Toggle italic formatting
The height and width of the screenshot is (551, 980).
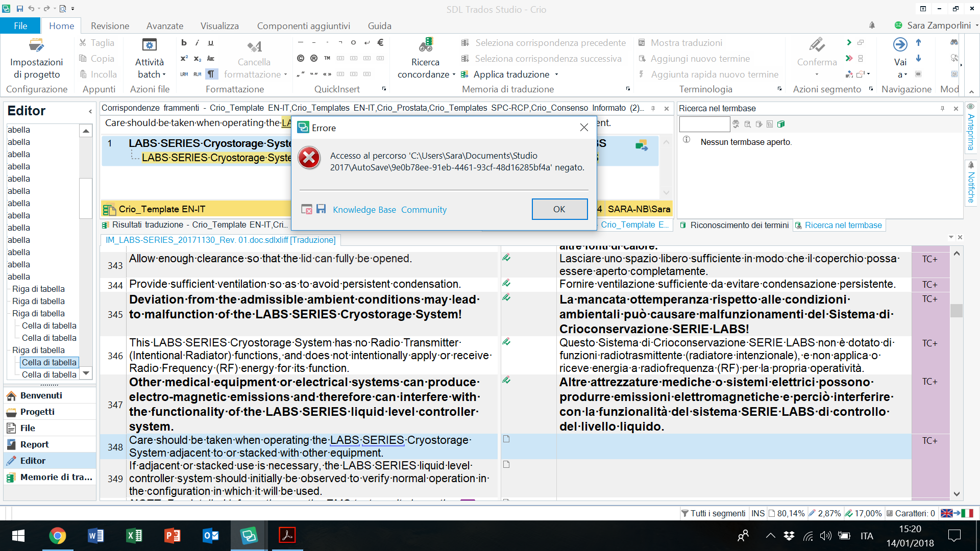(198, 43)
